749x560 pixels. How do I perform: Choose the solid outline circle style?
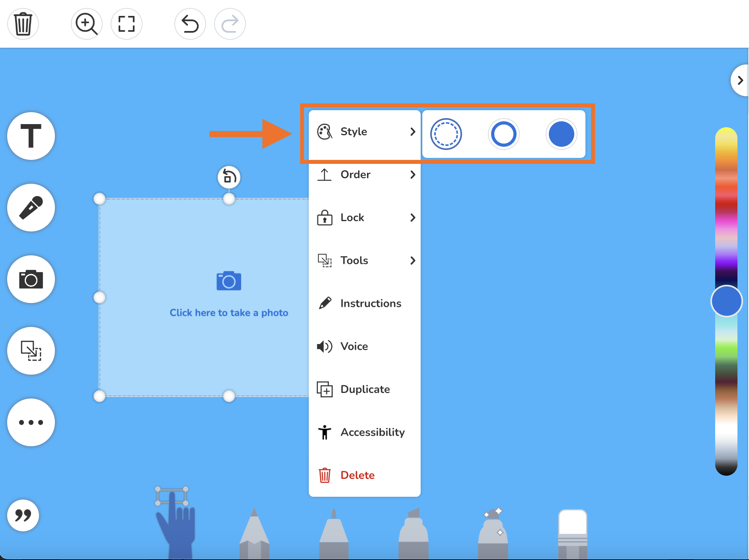point(503,134)
